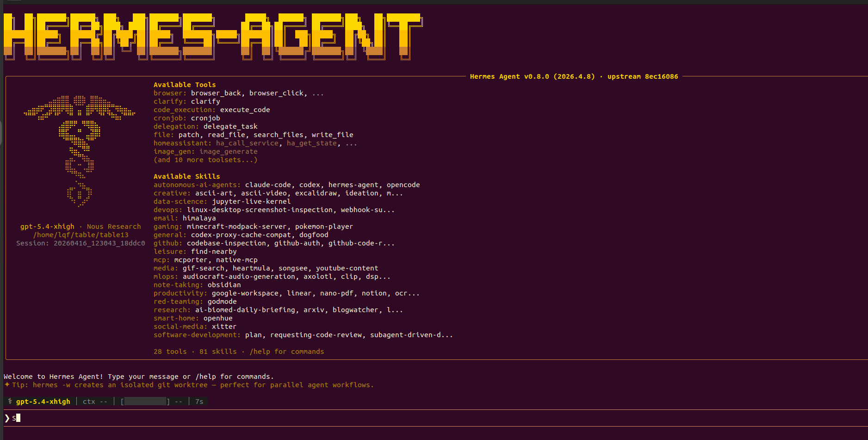Click the "dogfood" skill name
The image size is (868, 440).
tap(314, 235)
